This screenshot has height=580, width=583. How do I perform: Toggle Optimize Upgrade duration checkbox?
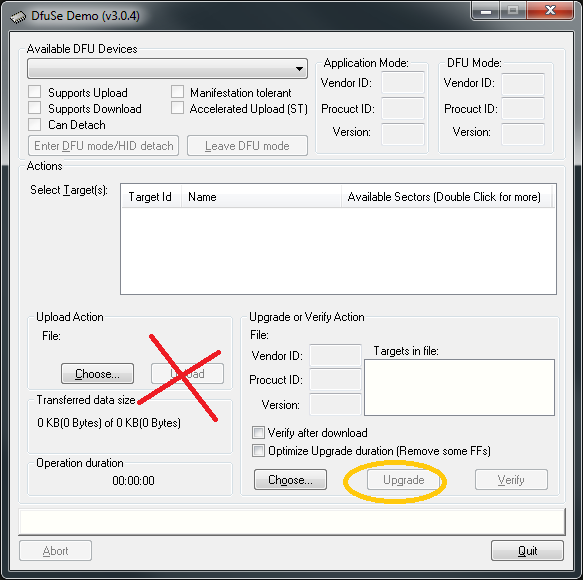click(x=258, y=451)
